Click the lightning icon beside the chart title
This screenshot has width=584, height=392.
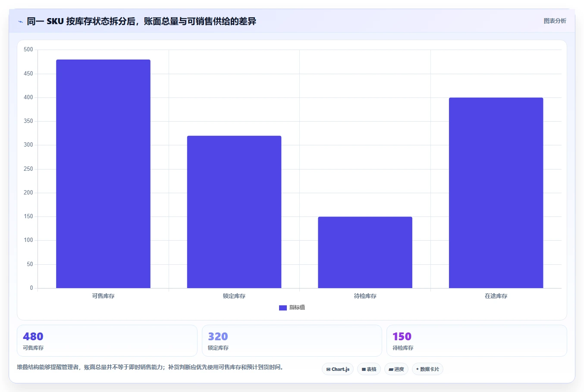pyautogui.click(x=20, y=22)
